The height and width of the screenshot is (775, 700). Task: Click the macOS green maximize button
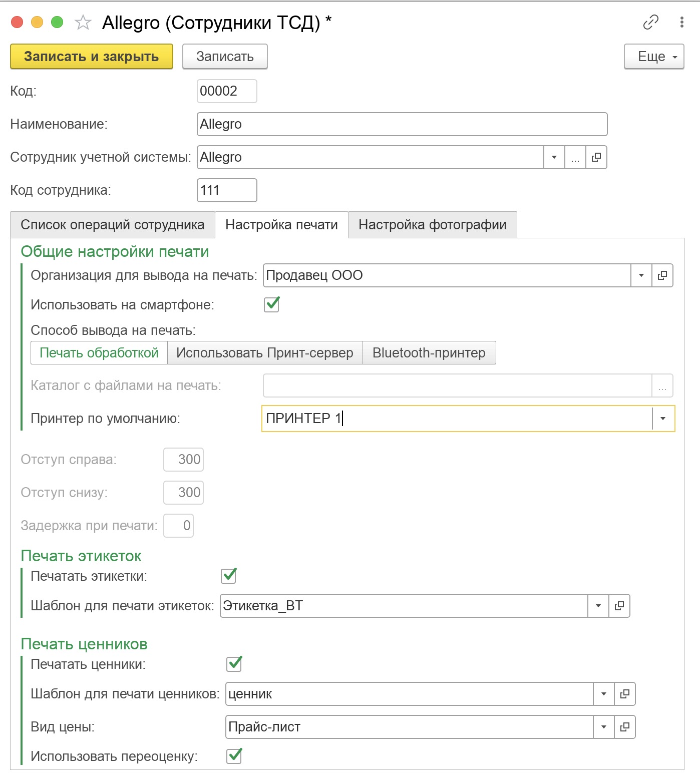pyautogui.click(x=57, y=22)
